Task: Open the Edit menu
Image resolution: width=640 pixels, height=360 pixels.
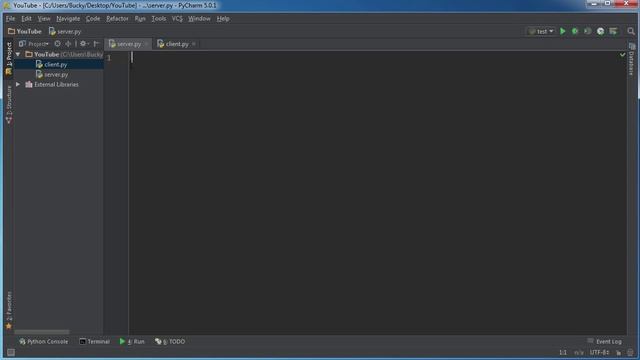Action: 26,19
